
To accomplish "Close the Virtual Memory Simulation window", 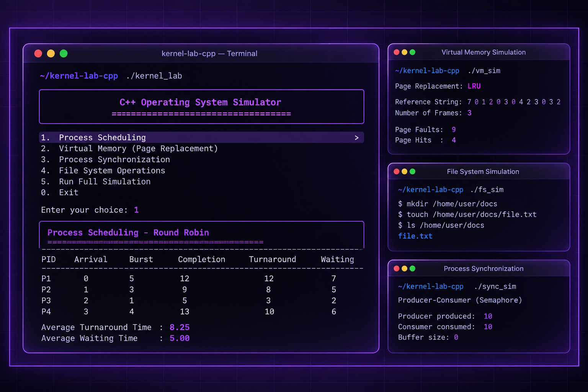I will [x=397, y=52].
